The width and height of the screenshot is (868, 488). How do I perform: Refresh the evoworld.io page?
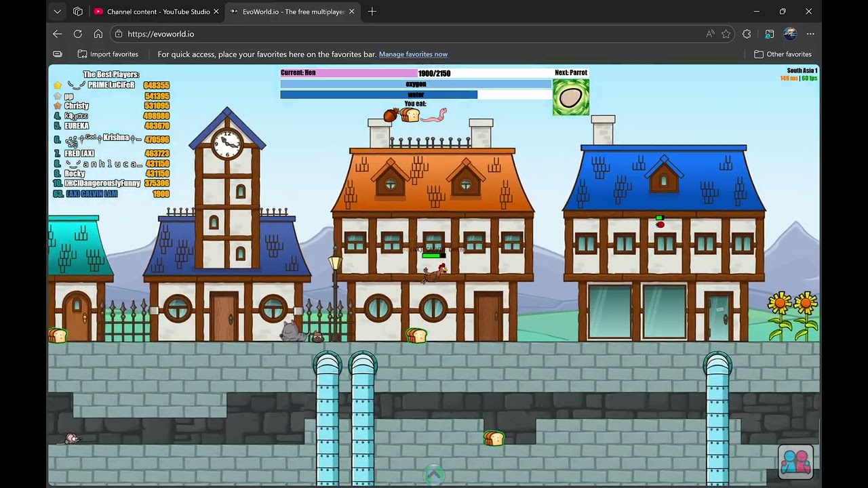[78, 34]
